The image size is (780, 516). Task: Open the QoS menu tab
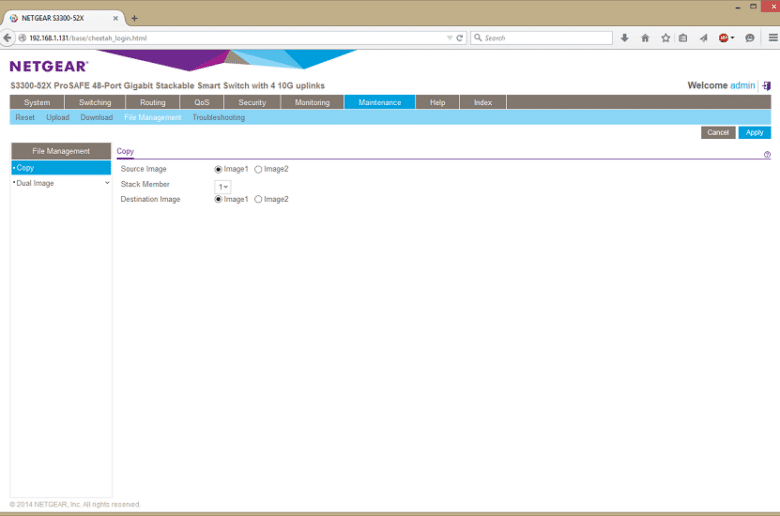tap(202, 103)
